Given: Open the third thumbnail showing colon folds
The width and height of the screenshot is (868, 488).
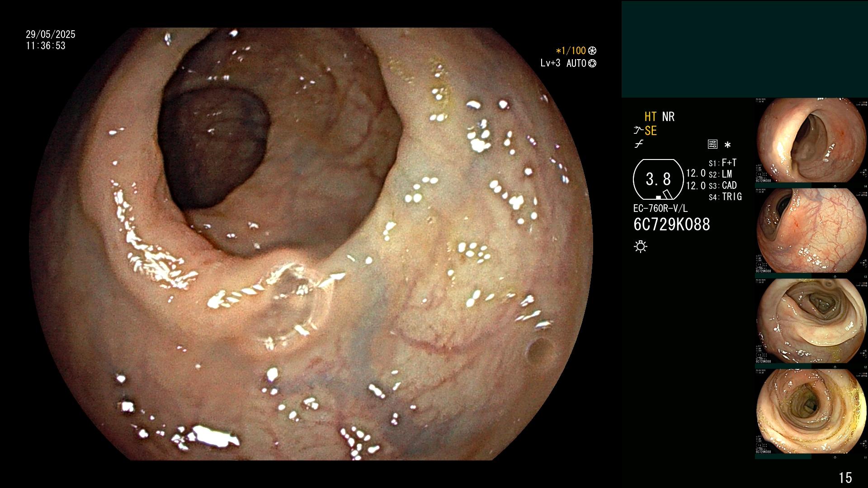Looking at the screenshot, I should [811, 321].
